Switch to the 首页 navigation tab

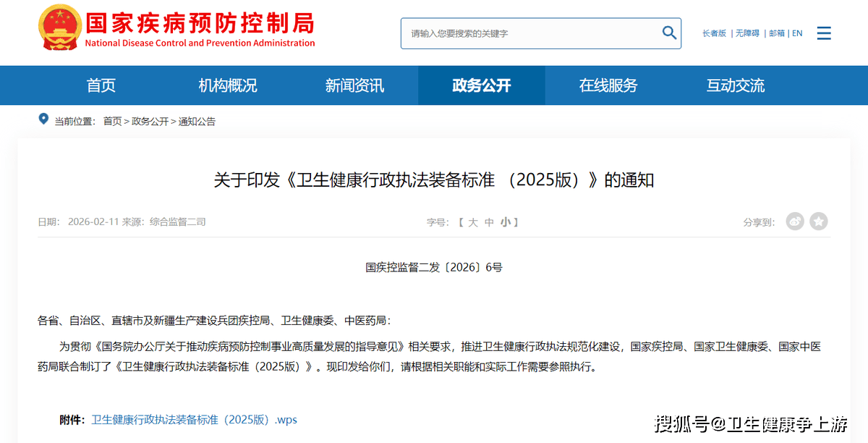coord(101,85)
